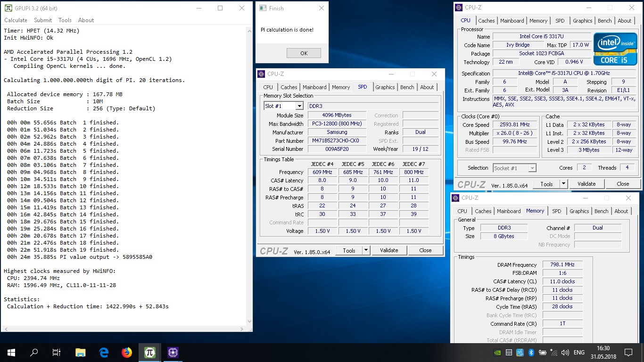Click the GPUPI scrollbar down arrow

pos(249,321)
